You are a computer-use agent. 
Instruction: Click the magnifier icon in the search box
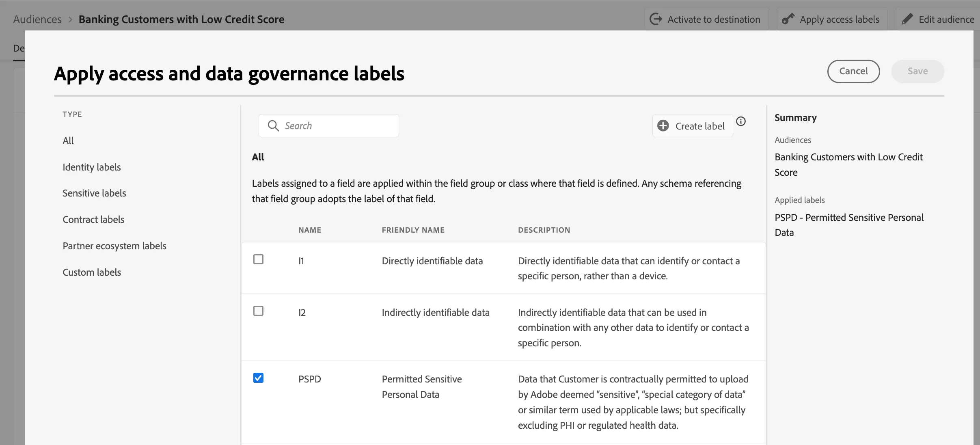coord(273,125)
